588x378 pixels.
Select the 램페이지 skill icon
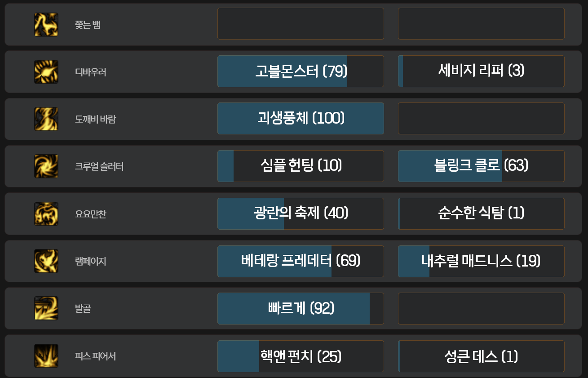(x=46, y=261)
